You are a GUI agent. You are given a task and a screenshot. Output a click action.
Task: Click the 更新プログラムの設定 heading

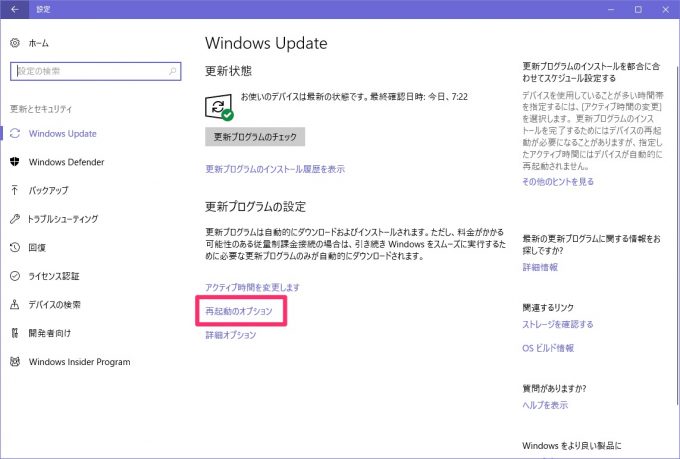tap(255, 207)
